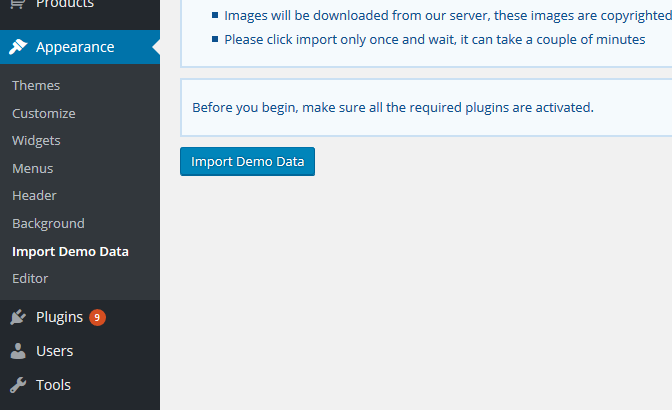
Task: Click the required plugins notice text
Action: coord(393,107)
